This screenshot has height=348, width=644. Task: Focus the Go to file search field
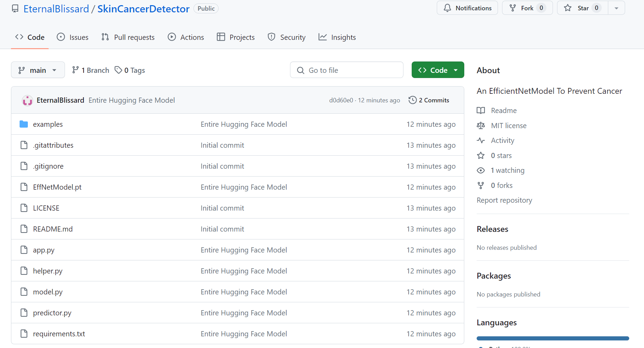pos(347,70)
